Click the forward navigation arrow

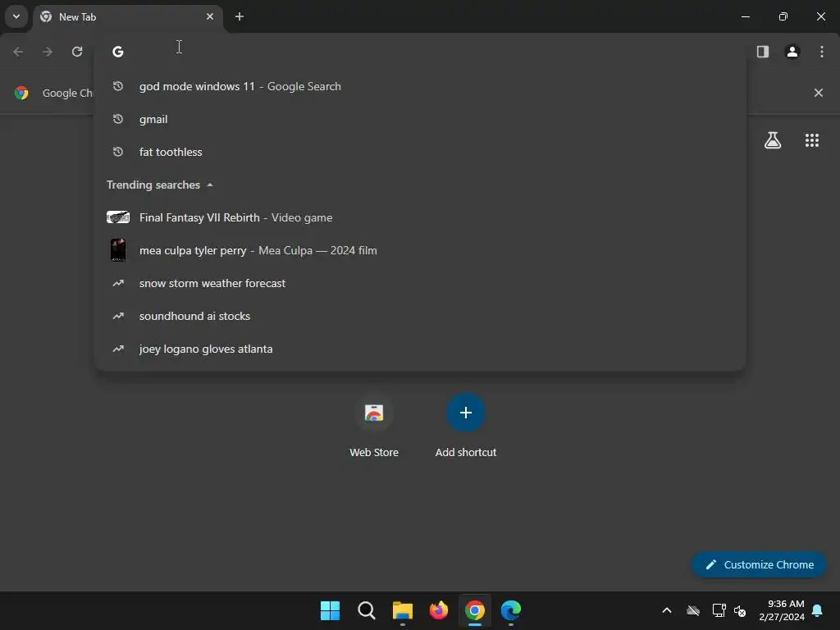(x=48, y=52)
